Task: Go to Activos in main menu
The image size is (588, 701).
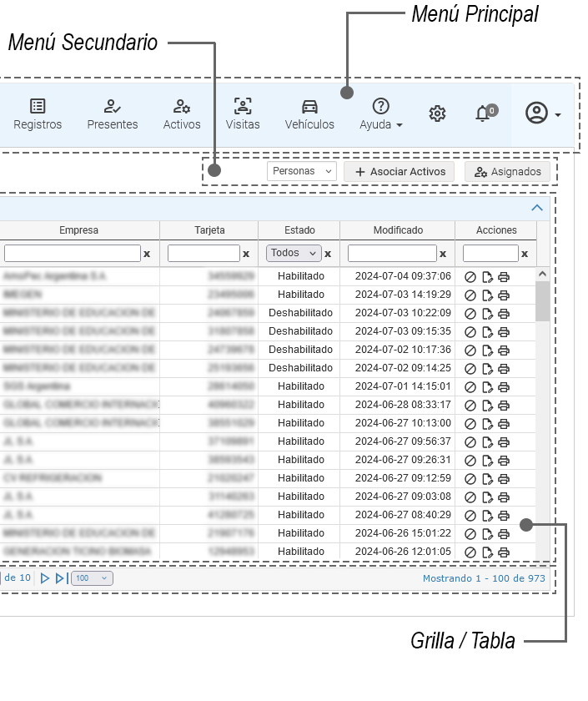Action: tap(182, 114)
